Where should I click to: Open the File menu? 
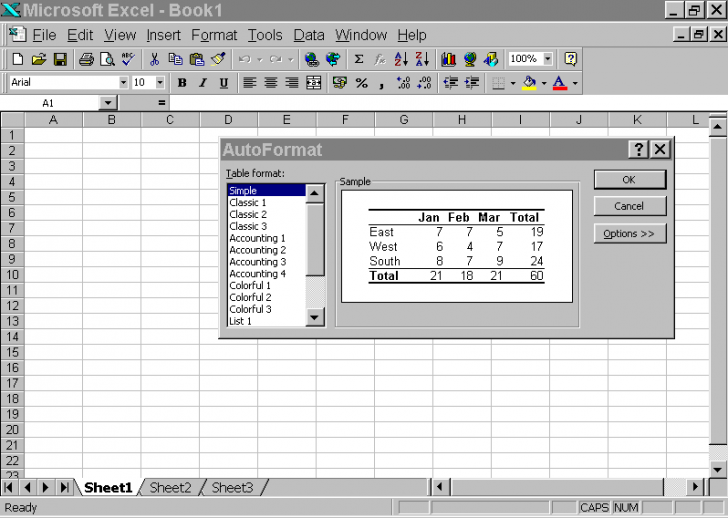[44, 35]
